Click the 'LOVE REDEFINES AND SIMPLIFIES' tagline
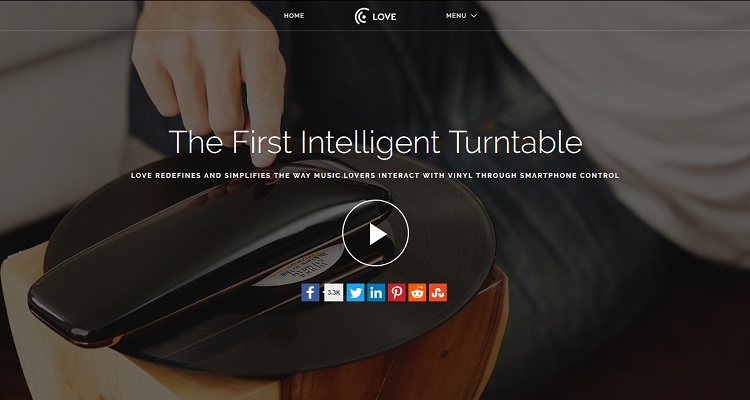 [375, 176]
